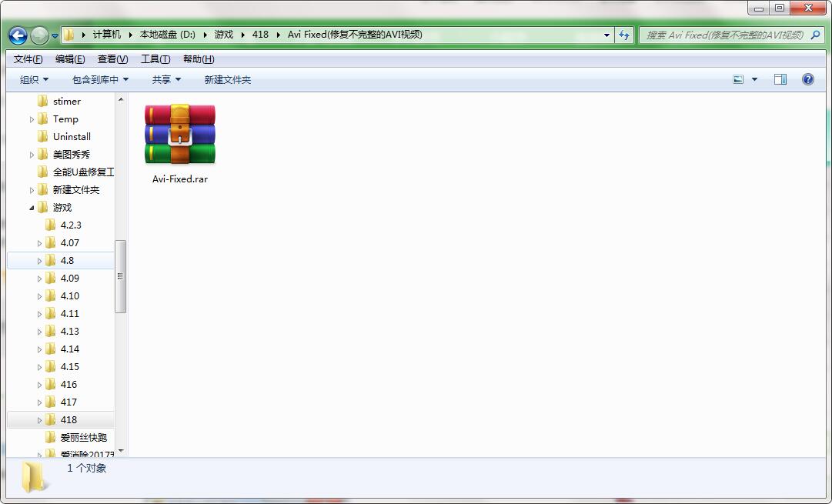Select the 4.15 folder

click(x=69, y=366)
